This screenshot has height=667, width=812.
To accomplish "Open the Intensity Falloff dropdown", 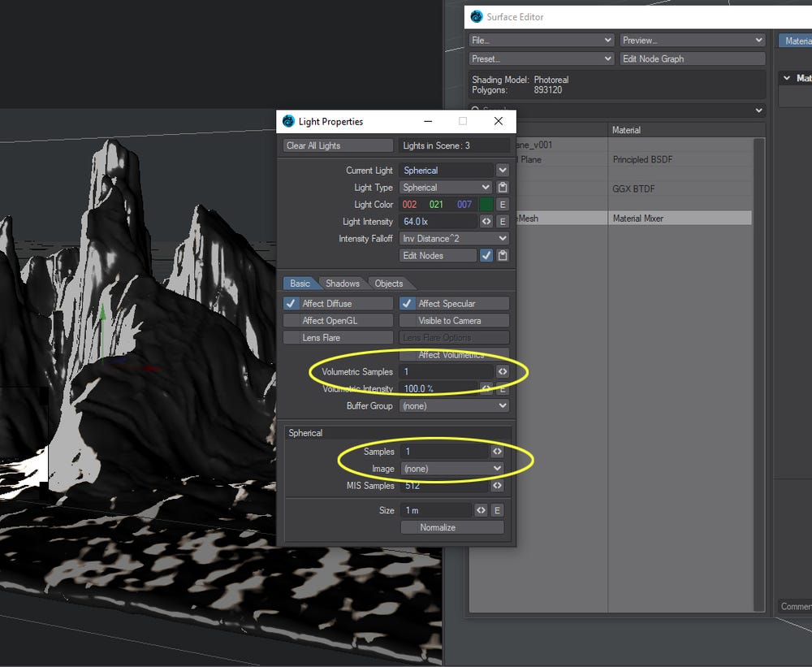I will tap(454, 239).
